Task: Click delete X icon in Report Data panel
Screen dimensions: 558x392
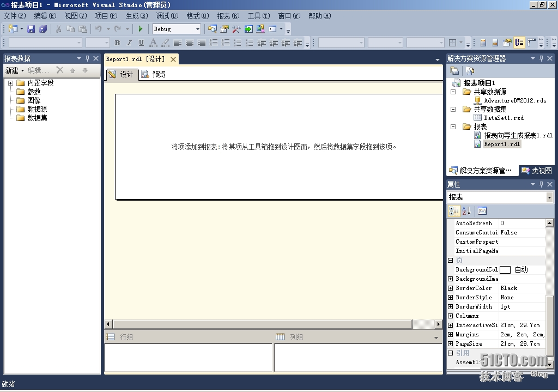Action: 60,70
